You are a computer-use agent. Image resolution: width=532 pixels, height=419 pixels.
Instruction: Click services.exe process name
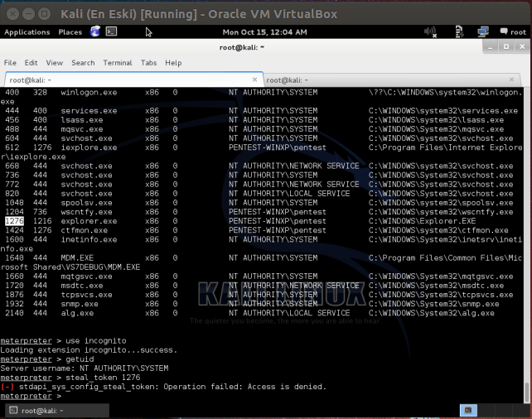point(89,111)
